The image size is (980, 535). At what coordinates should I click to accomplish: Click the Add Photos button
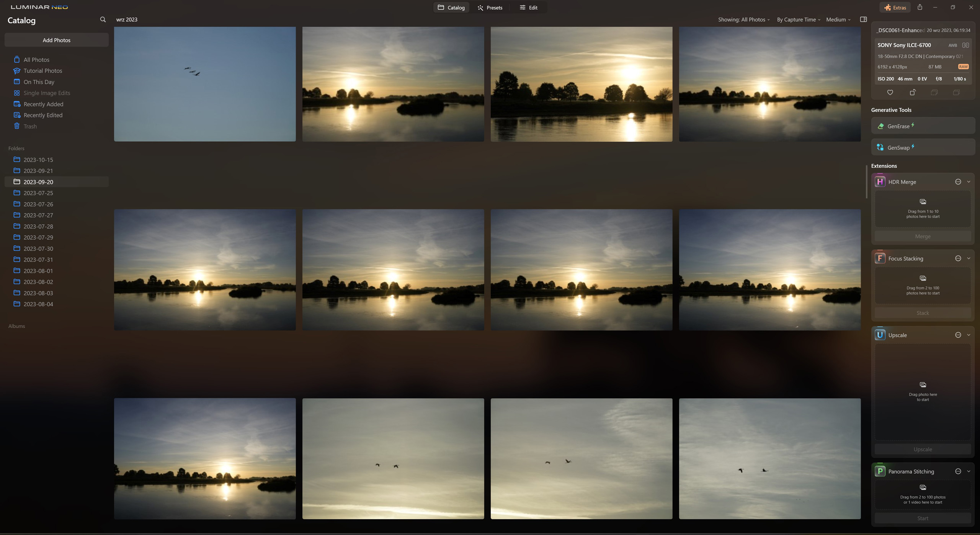(56, 39)
